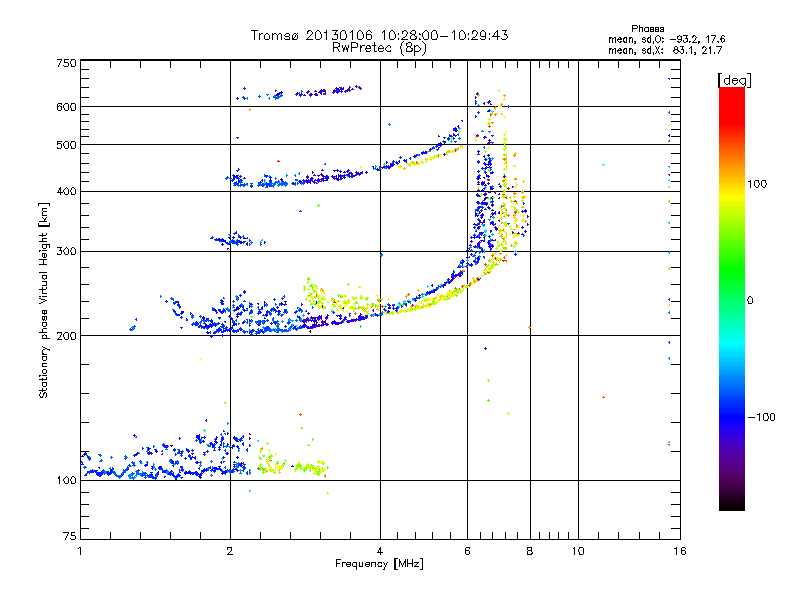Click the 4 MHz x-axis tick label

[x=380, y=551]
